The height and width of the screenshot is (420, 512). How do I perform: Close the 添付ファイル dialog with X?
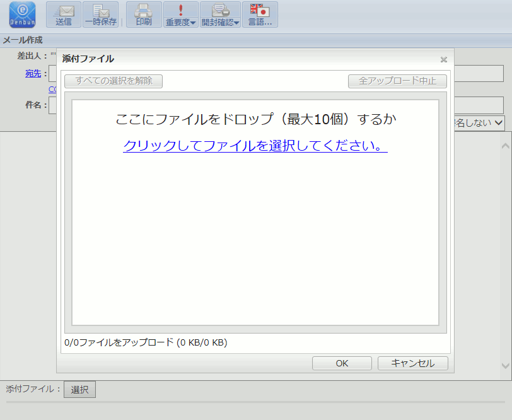click(443, 59)
